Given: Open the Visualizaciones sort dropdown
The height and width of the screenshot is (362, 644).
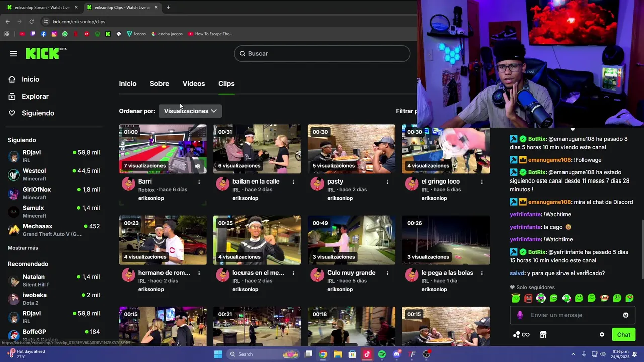Looking at the screenshot, I should [190, 111].
